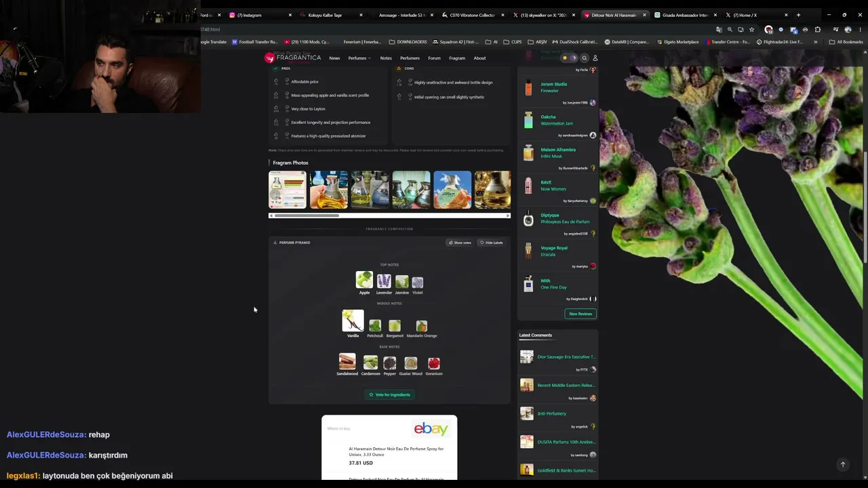Open Jorum Studio Firewater review link

tap(553, 87)
